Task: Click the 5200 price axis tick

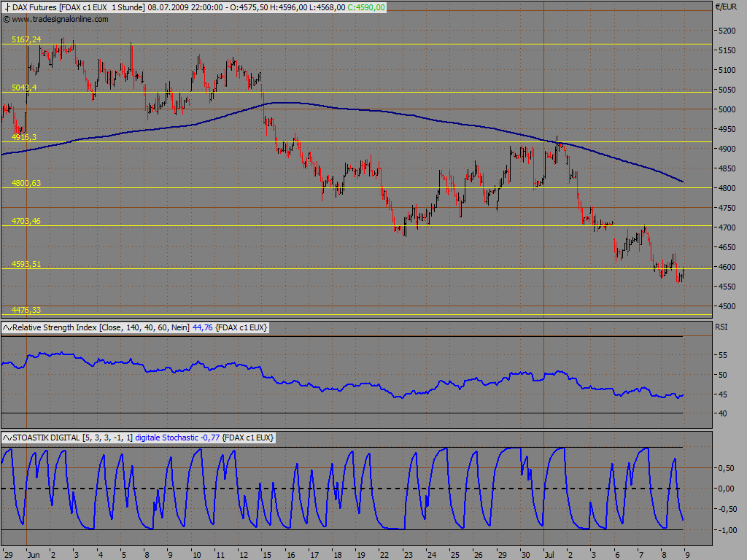Action: coord(727,31)
